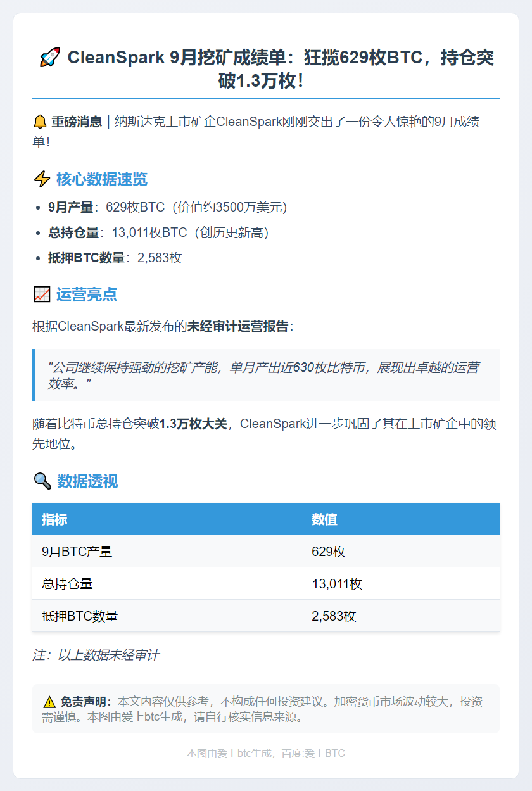Click the bell icon beside 重磅消息
Image resolution: width=532 pixels, height=791 pixels.
tap(40, 122)
